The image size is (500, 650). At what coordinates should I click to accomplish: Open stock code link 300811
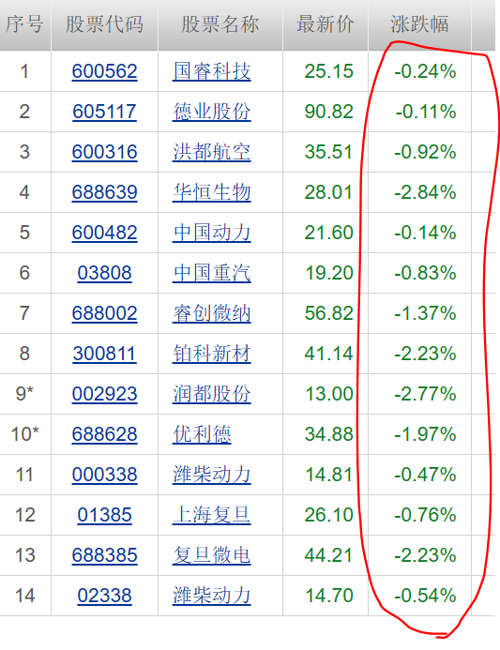[x=104, y=354]
